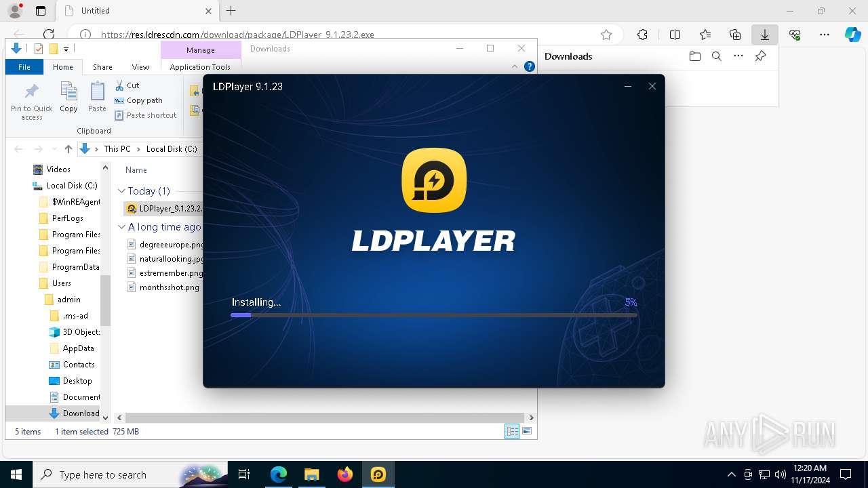Close the LDPlayer installer window
This screenshot has height=488, width=868.
pyautogui.click(x=652, y=86)
